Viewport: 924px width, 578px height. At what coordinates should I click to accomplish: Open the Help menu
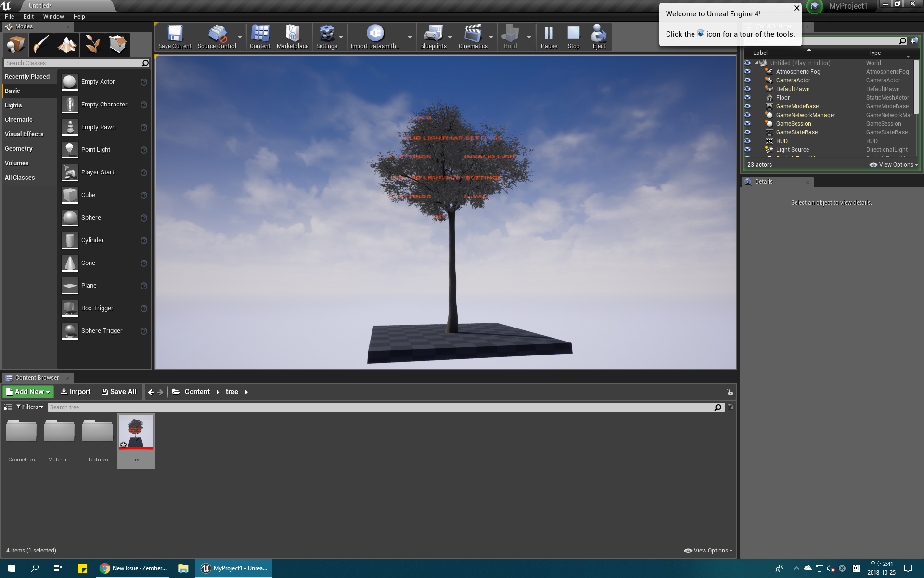point(79,17)
